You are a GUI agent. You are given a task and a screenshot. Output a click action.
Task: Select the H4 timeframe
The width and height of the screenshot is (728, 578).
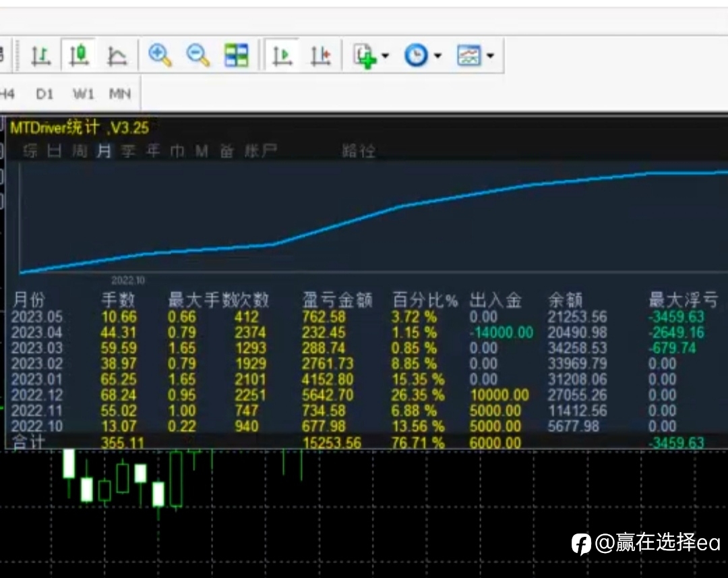(7, 94)
